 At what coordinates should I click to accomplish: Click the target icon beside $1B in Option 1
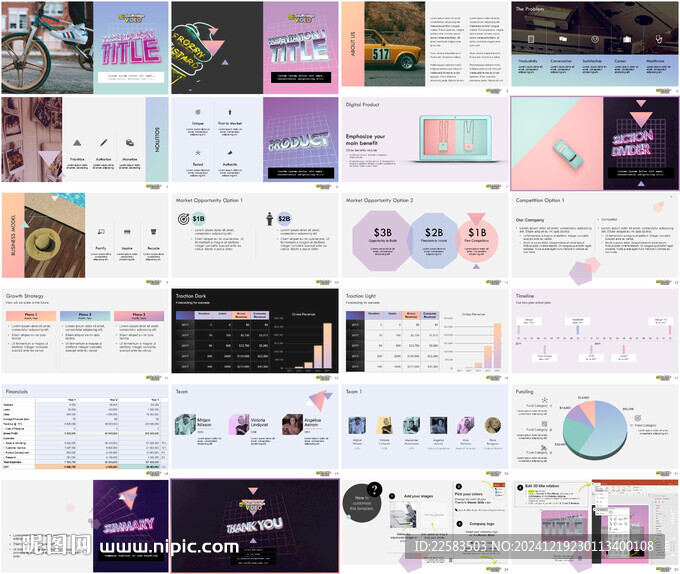click(183, 219)
